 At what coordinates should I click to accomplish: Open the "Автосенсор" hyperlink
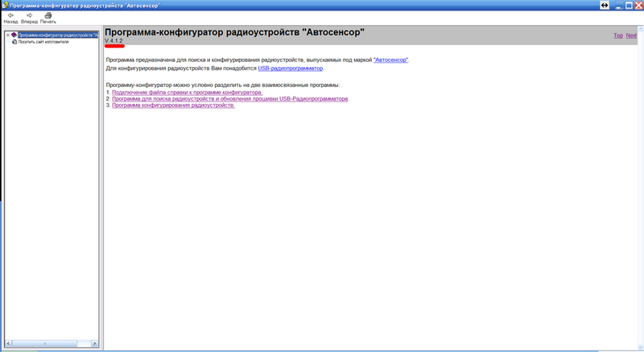(390, 60)
